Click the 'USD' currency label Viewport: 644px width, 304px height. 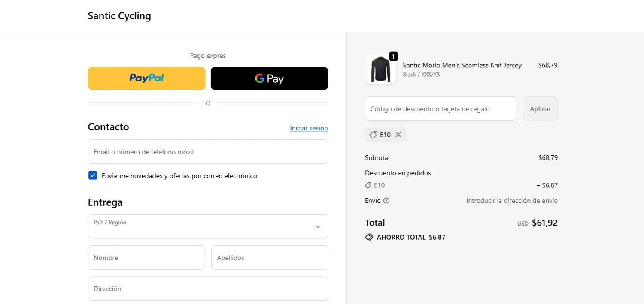pos(522,224)
